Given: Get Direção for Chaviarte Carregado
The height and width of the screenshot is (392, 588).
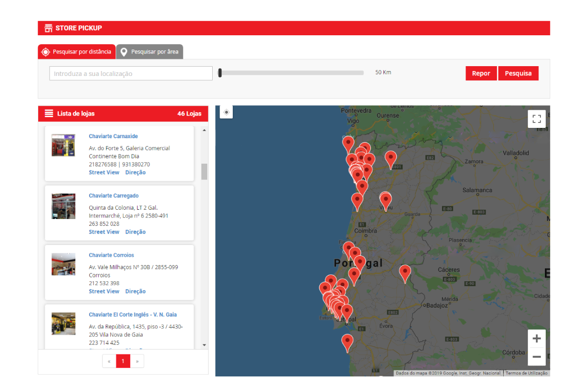Looking at the screenshot, I should (x=135, y=232).
